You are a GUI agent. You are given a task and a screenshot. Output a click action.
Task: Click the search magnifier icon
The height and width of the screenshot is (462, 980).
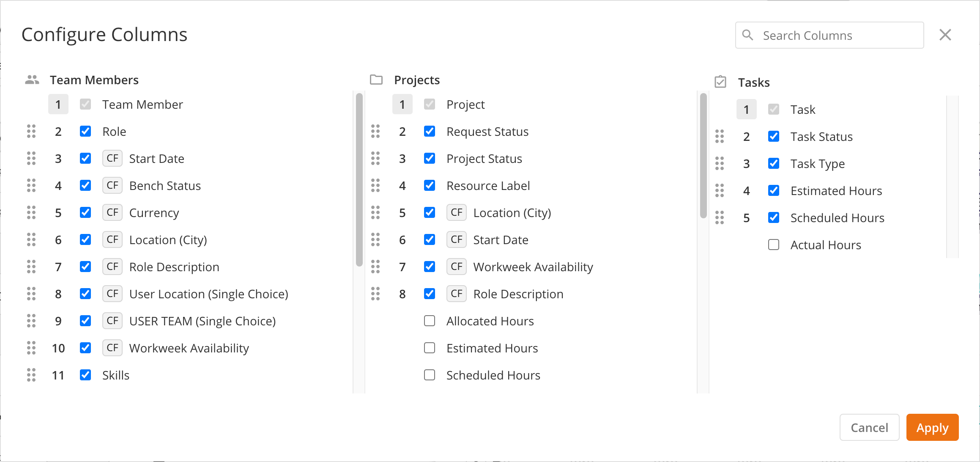pos(748,35)
